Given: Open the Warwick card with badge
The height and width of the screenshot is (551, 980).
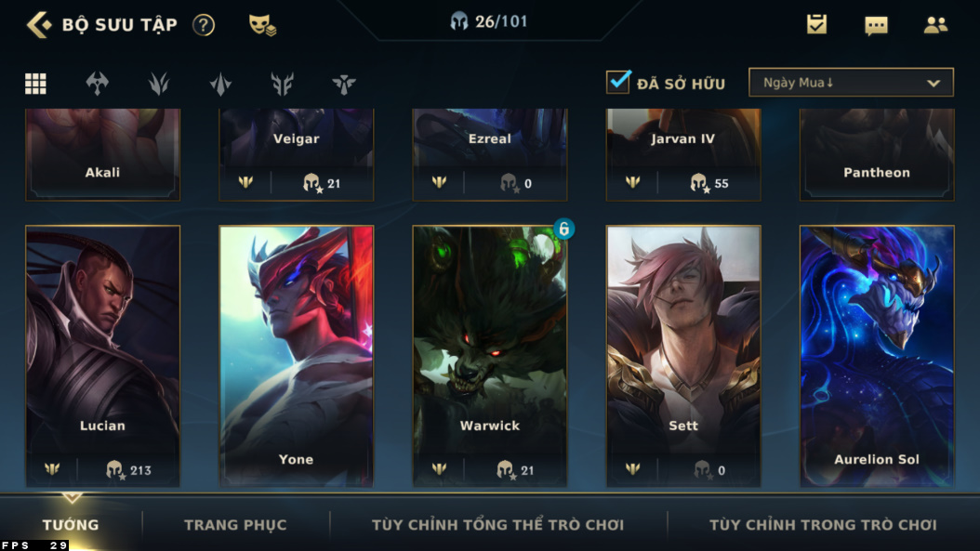Looking at the screenshot, I should pos(489,356).
